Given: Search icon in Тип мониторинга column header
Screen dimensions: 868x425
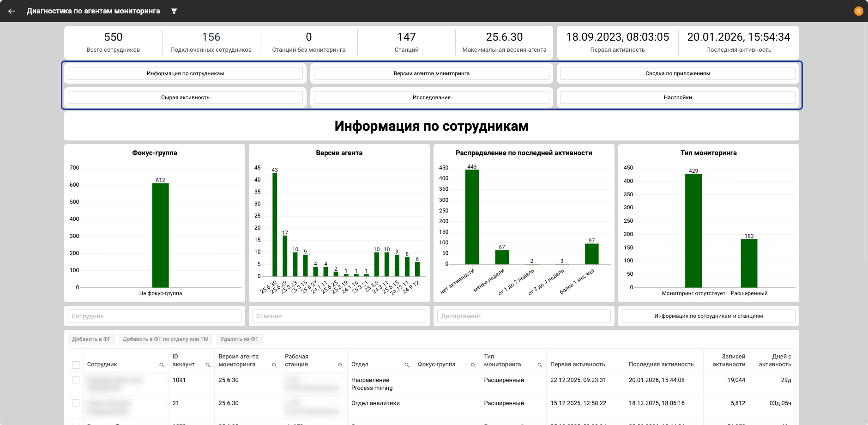Looking at the screenshot, I should 540,365.
